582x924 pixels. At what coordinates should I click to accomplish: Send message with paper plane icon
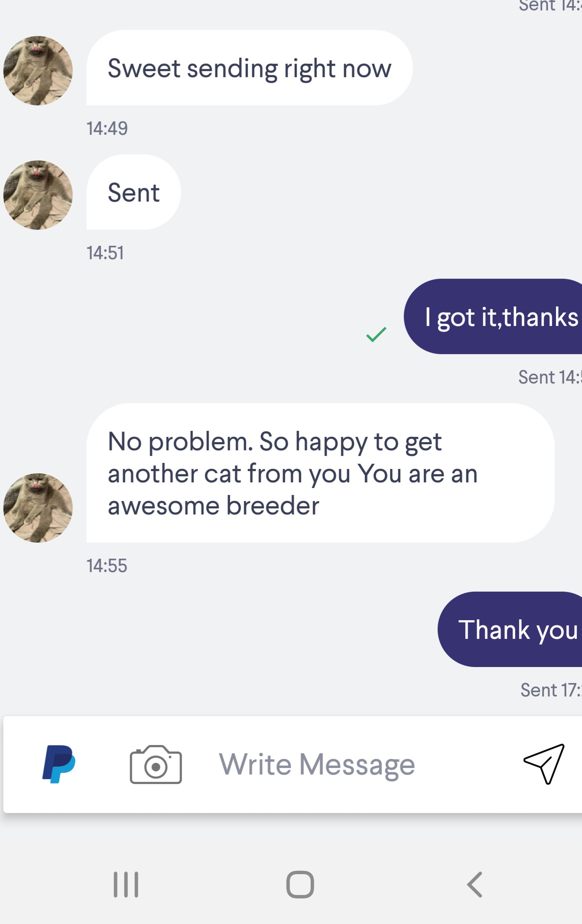(x=544, y=764)
